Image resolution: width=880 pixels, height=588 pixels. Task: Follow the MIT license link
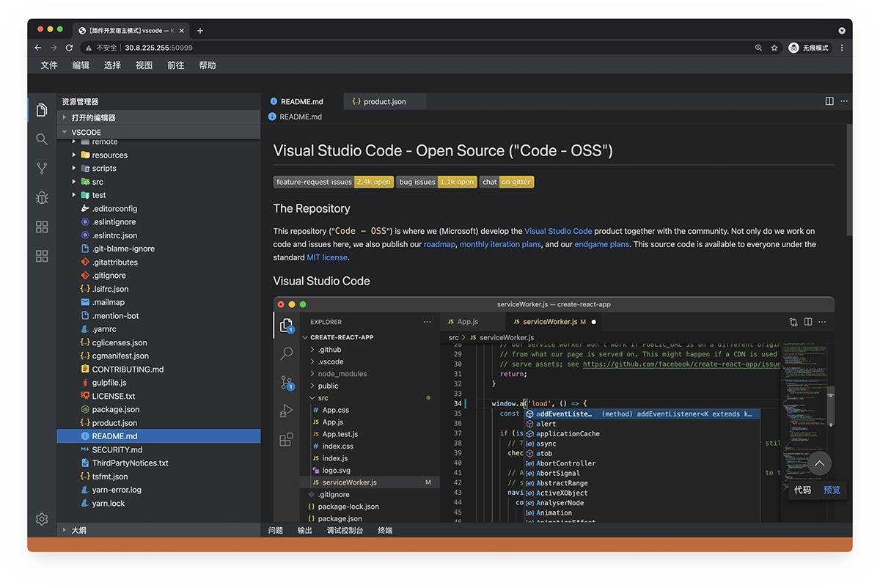pyautogui.click(x=327, y=257)
